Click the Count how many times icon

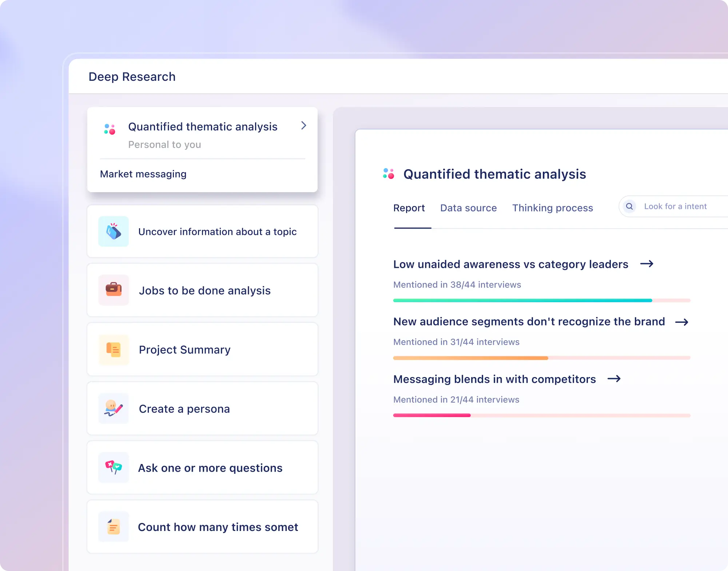[x=114, y=527]
